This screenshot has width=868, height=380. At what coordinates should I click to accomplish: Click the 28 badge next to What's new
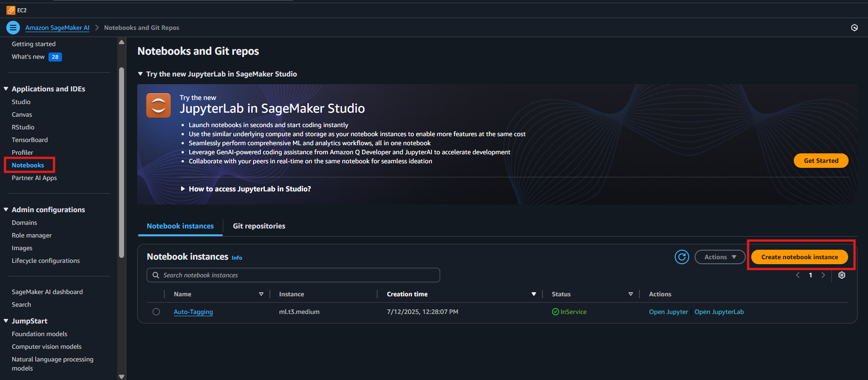coord(55,57)
